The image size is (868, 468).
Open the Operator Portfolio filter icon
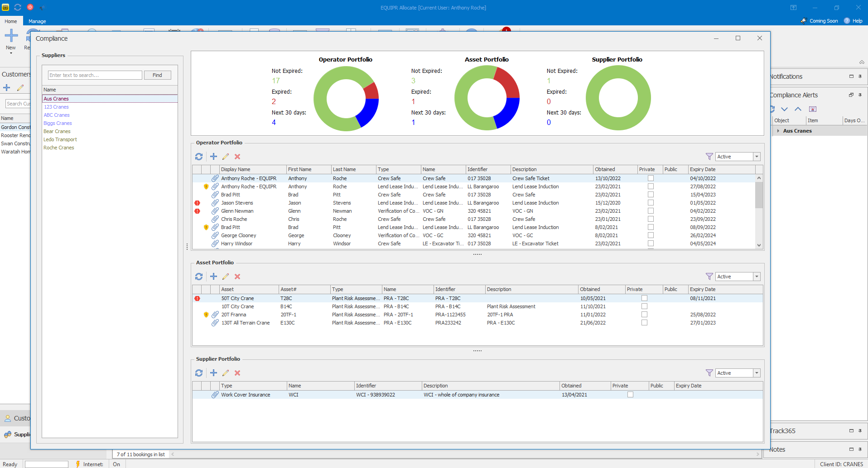point(709,156)
